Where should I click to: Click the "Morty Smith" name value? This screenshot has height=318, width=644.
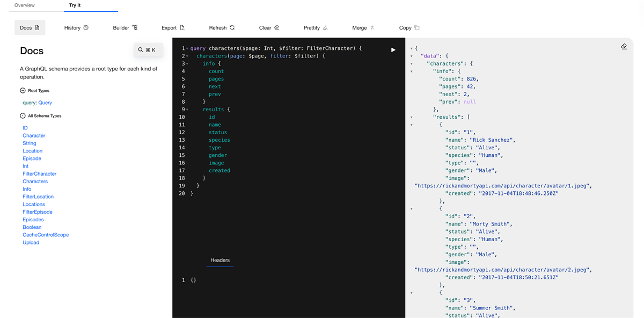tap(491, 224)
